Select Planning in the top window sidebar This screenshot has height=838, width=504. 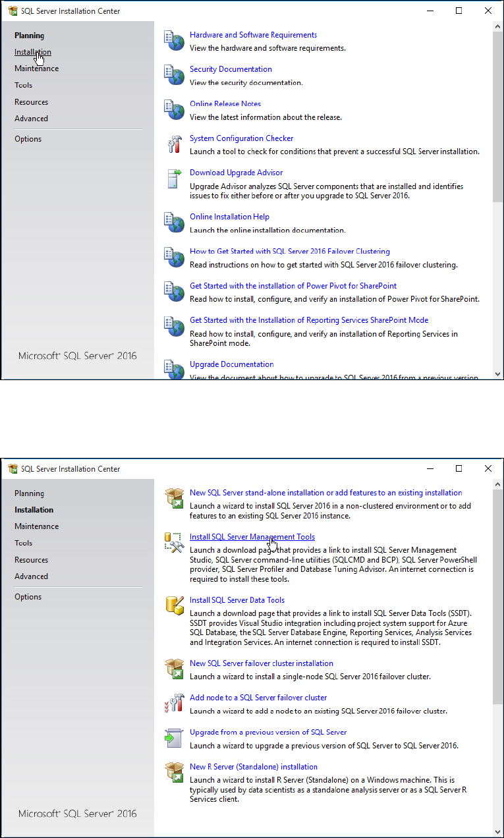(x=30, y=36)
